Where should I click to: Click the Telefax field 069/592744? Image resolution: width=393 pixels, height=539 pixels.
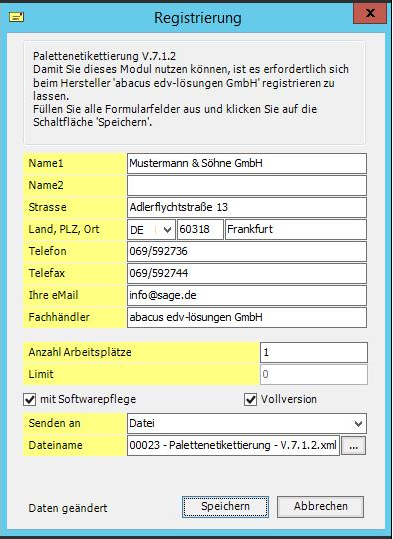tap(247, 273)
